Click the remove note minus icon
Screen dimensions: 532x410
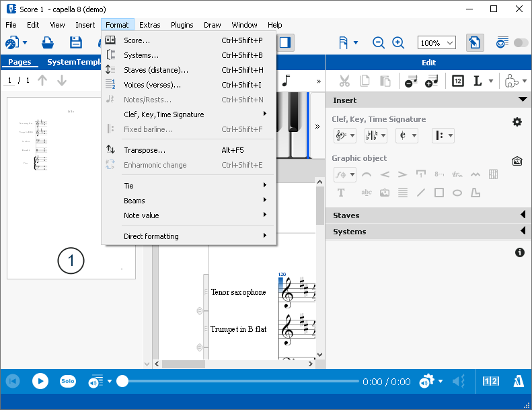(411, 81)
